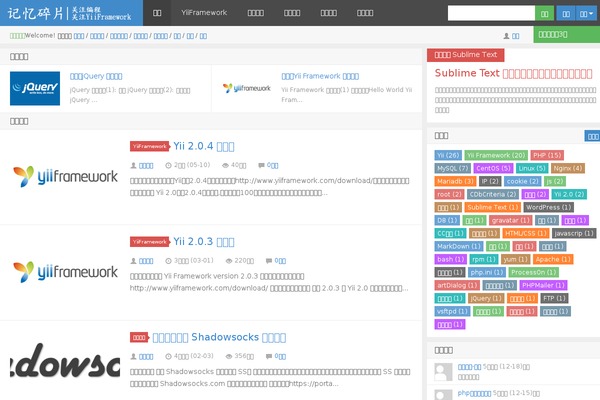Select the WordPress (1) tag
Screen dimensions: 600x400
pos(548,207)
